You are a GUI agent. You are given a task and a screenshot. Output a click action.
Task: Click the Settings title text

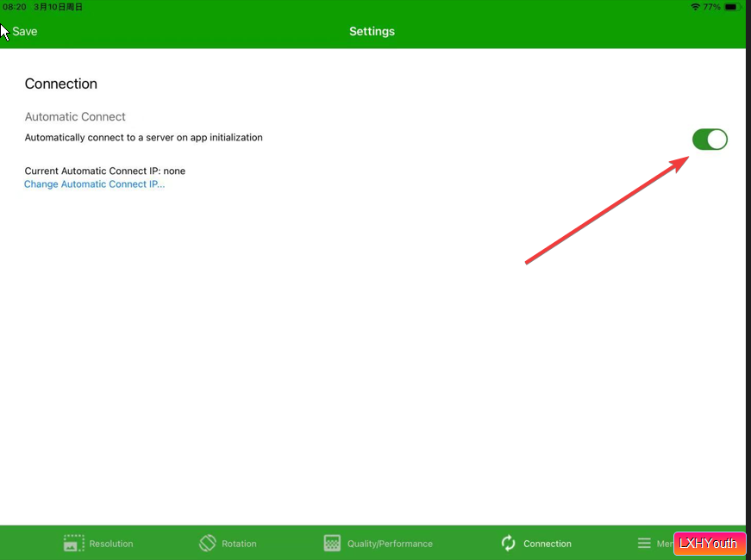372,32
